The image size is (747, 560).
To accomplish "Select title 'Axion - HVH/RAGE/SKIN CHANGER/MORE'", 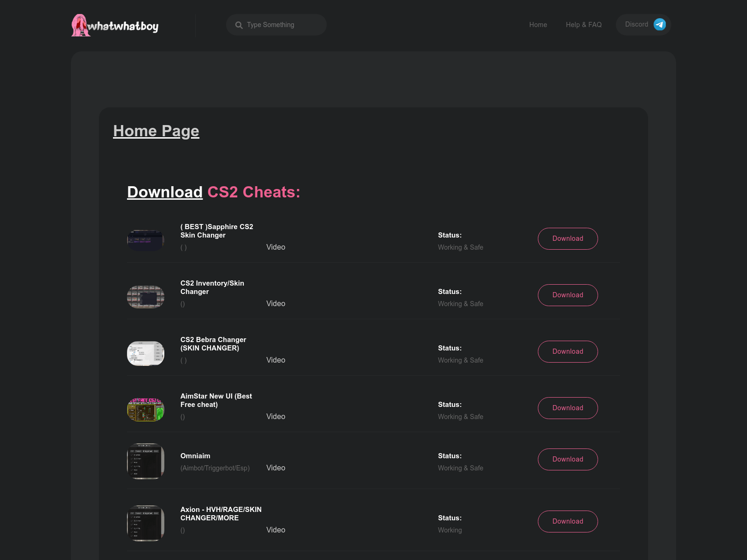I will coord(221,514).
